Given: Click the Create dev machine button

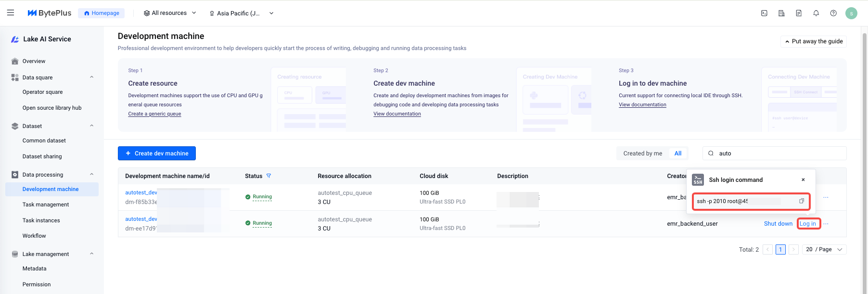Looking at the screenshot, I should 157,153.
